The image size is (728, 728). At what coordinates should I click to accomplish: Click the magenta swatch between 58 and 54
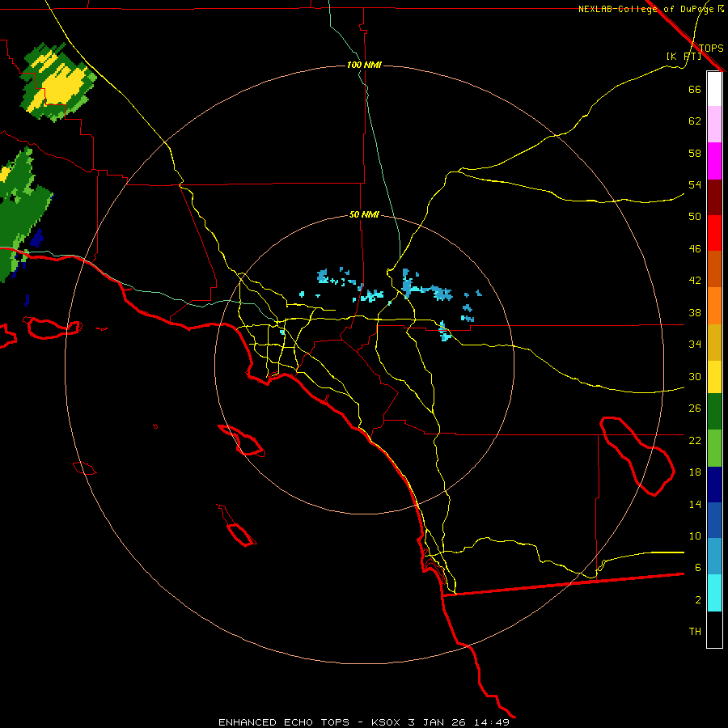point(714,161)
